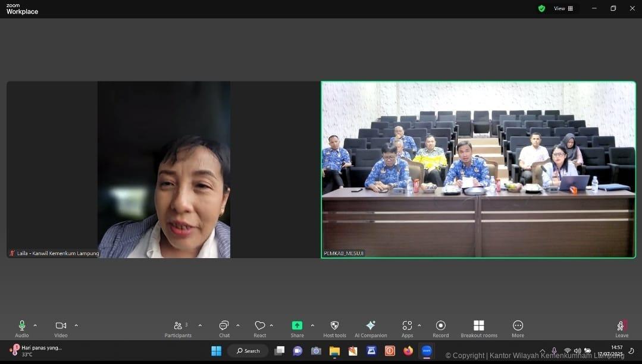The height and width of the screenshot is (364, 642).
Task: Open the React emoji picker
Action: click(x=260, y=326)
